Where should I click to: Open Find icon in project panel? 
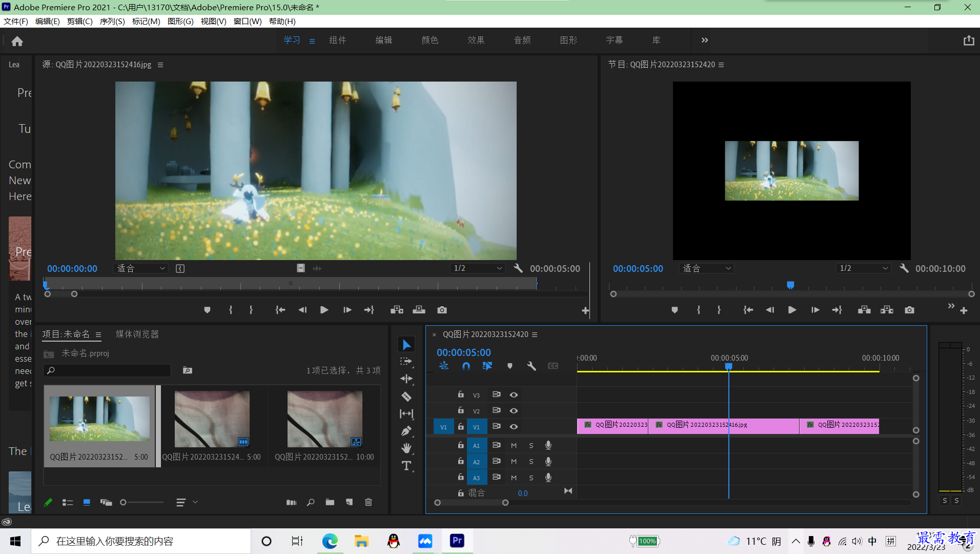pyautogui.click(x=311, y=502)
